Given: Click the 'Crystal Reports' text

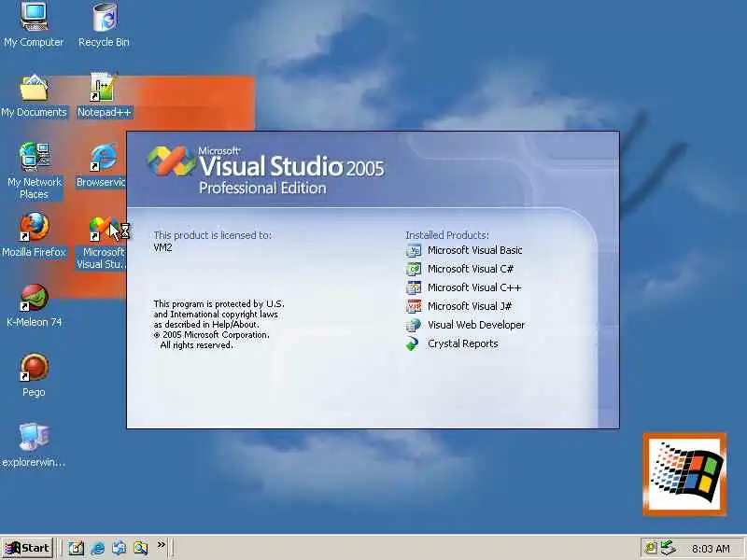Looking at the screenshot, I should [462, 343].
